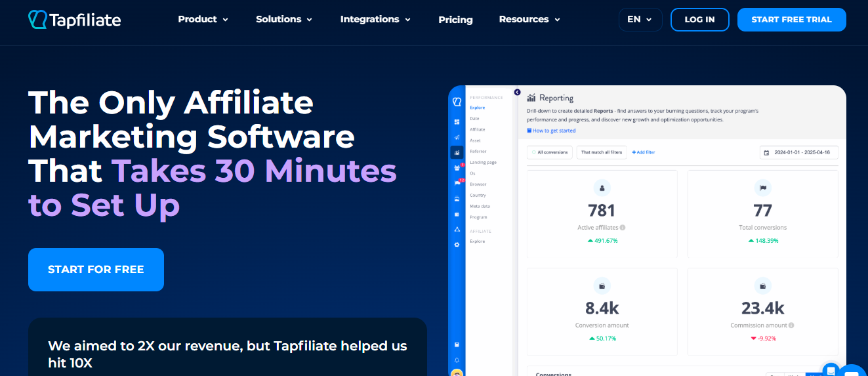Viewport: 868px width, 376px height.
Task: Click the testimonial card about hitting 10X
Action: pyautogui.click(x=228, y=347)
